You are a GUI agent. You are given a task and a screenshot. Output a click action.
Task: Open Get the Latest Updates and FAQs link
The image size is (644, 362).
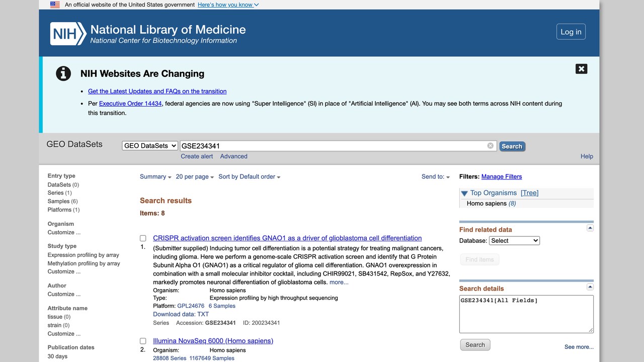(157, 92)
